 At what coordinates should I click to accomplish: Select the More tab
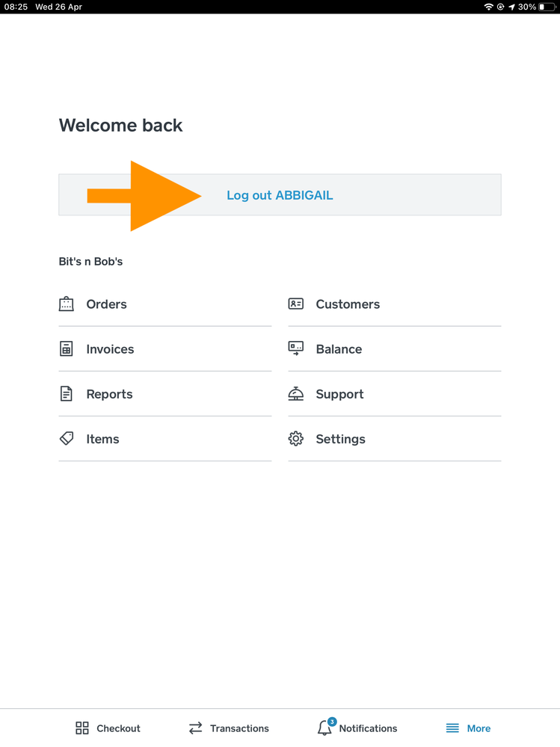tap(469, 728)
